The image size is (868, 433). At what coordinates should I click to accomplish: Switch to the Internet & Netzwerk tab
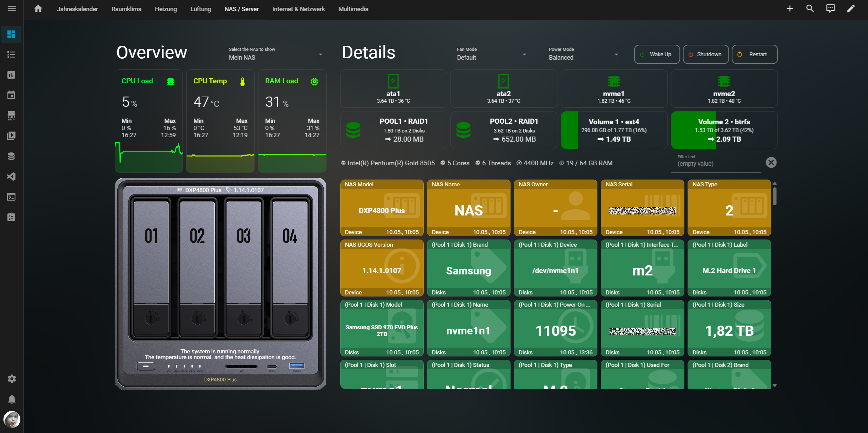click(x=298, y=9)
